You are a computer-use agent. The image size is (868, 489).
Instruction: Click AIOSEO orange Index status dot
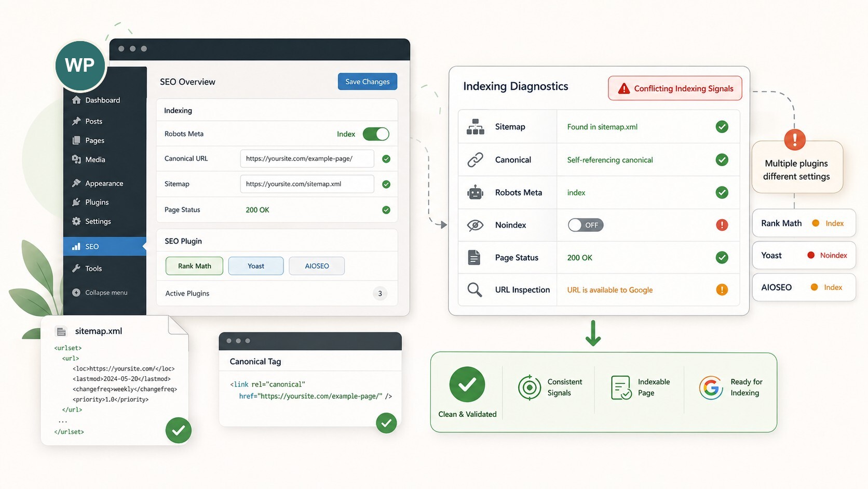click(x=814, y=287)
